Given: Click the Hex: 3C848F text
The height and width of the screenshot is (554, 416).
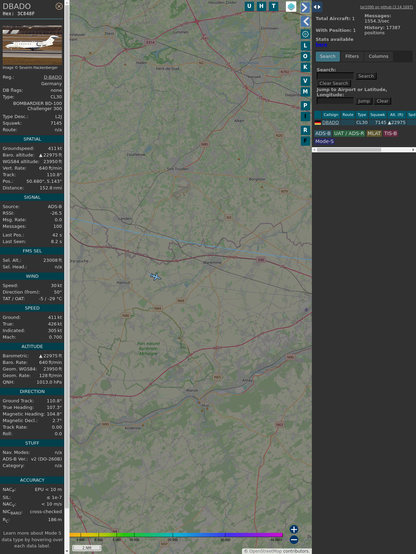Looking at the screenshot, I should [19, 14].
